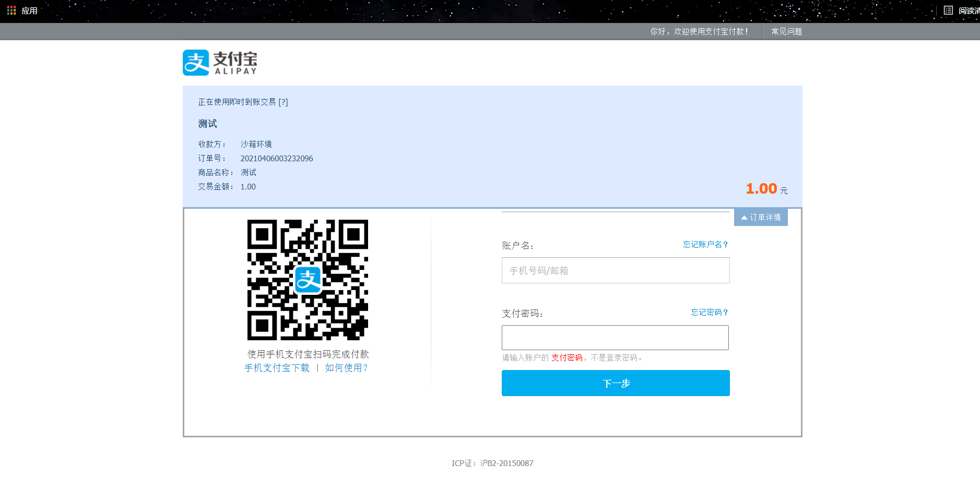Screen dimensions: 980x477
Task: Click the colorful apps grid icon labeled 应用
Action: coord(10,9)
